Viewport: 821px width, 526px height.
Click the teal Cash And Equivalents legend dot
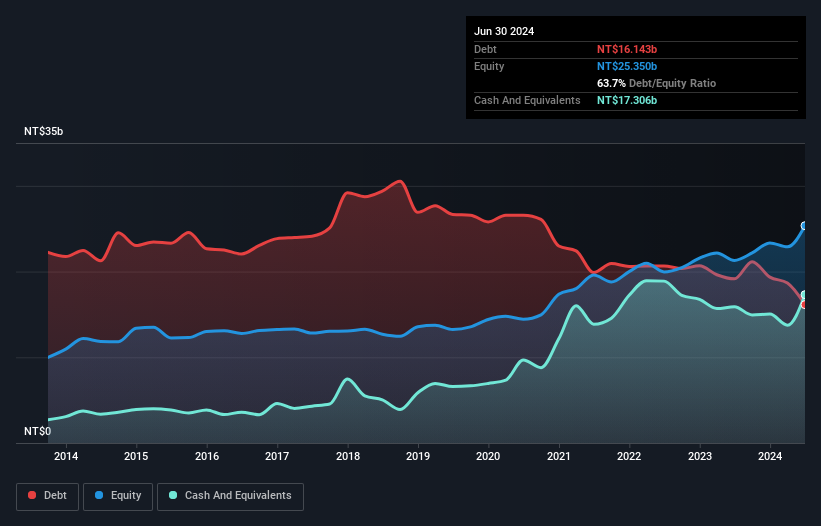(x=173, y=495)
